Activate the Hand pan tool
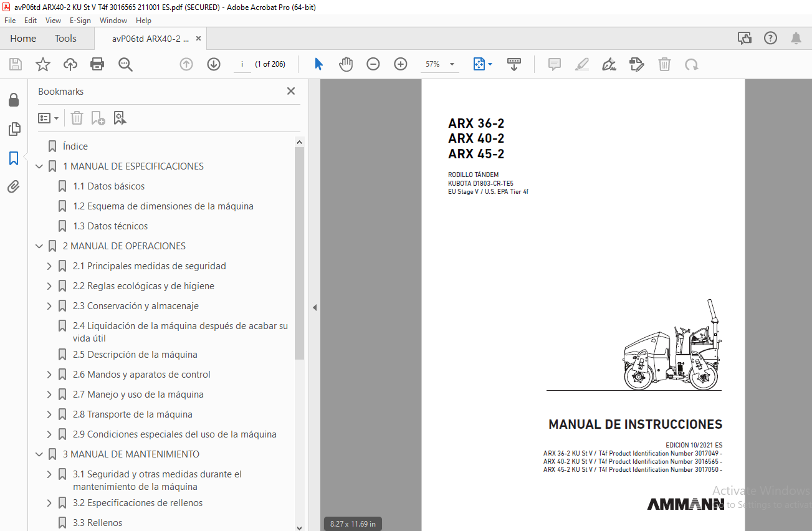 (346, 64)
